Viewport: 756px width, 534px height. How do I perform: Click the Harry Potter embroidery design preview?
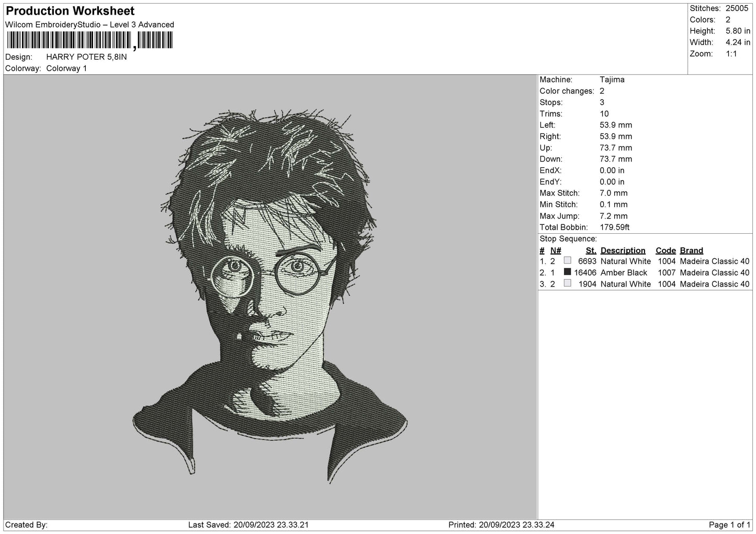pyautogui.click(x=270, y=296)
